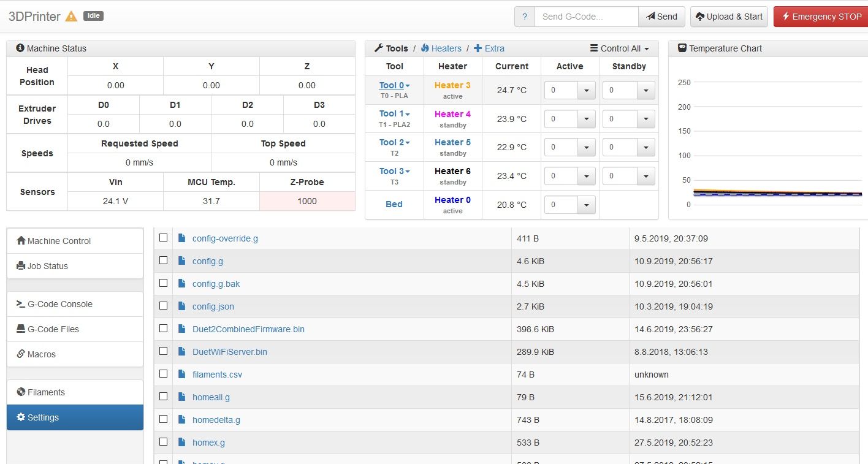Click the file icon beside Duet2CombinedFirmware.bin
The height and width of the screenshot is (464, 868).
coord(181,329)
